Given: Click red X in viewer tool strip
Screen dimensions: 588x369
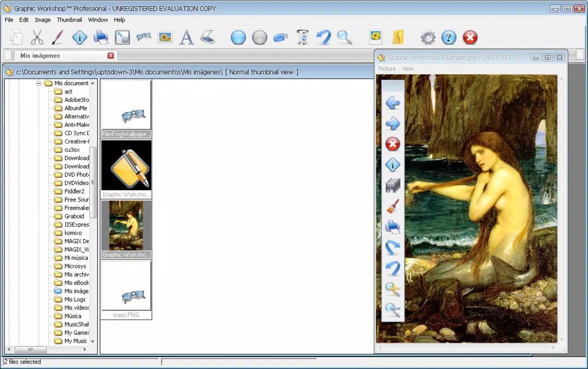Looking at the screenshot, I should tap(393, 144).
